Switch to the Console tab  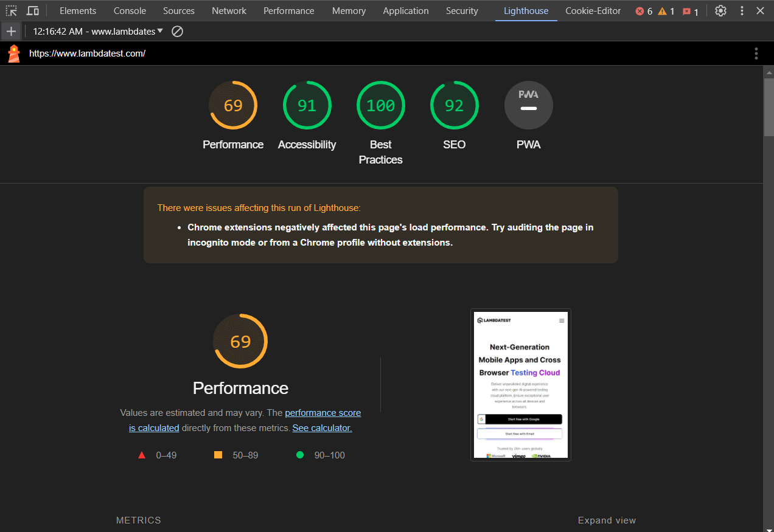(x=130, y=11)
